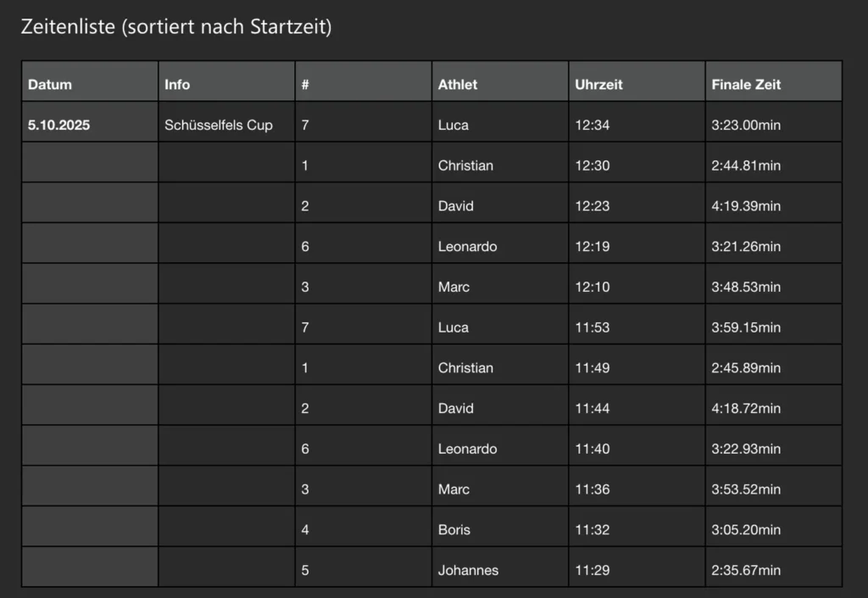
Task: Select the 12:10 start time cell
Action: 593,288
